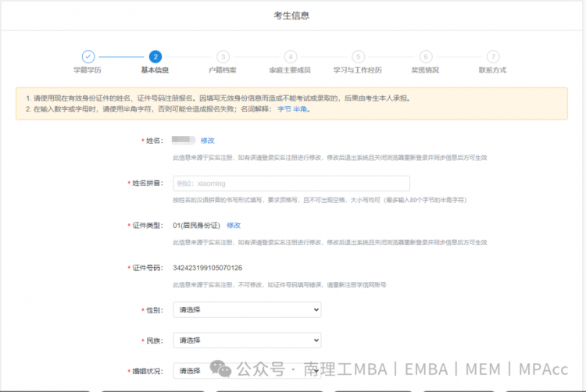This screenshot has height=392, width=586.
Task: Select step 2 基本信息 circle
Action: pyautogui.click(x=155, y=57)
